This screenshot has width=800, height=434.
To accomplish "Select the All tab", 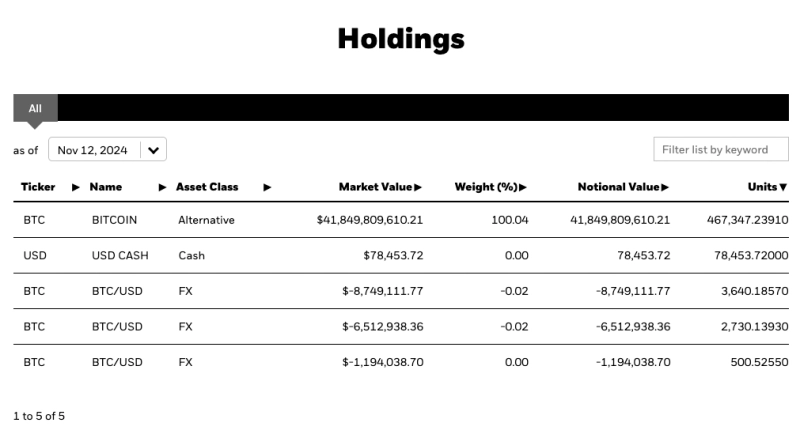I will 35,108.
